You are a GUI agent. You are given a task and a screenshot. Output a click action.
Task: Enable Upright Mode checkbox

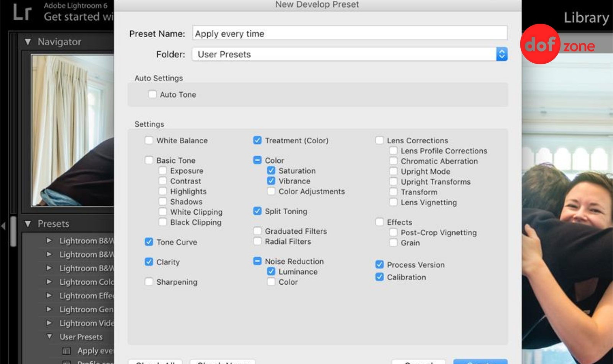(393, 171)
